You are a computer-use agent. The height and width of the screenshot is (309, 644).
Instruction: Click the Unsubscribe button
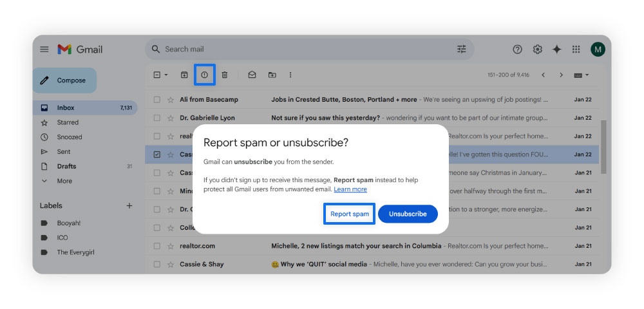(408, 214)
